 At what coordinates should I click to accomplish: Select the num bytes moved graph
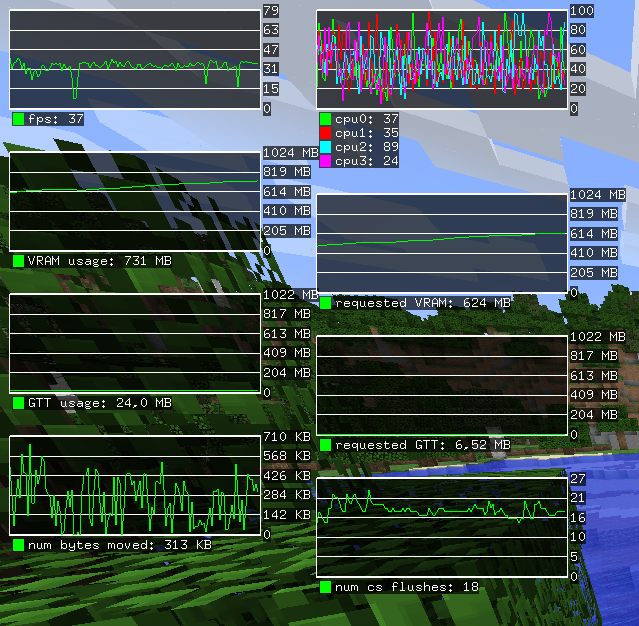pyautogui.click(x=134, y=485)
